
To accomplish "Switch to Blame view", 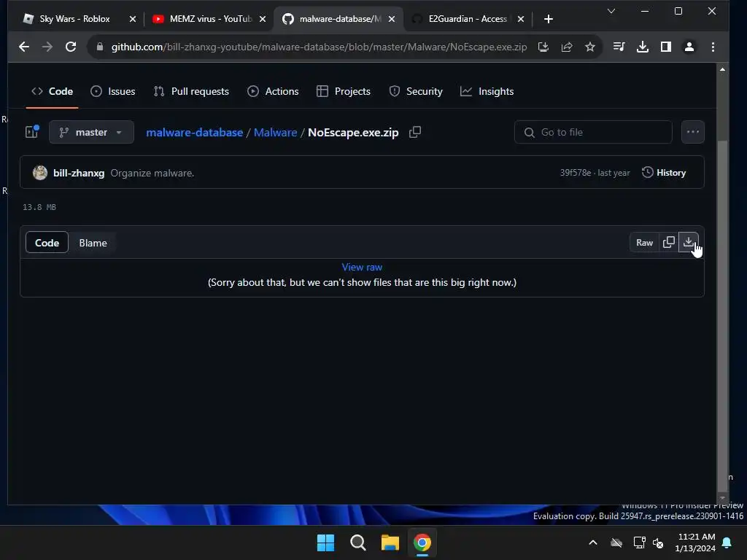I will pos(93,243).
